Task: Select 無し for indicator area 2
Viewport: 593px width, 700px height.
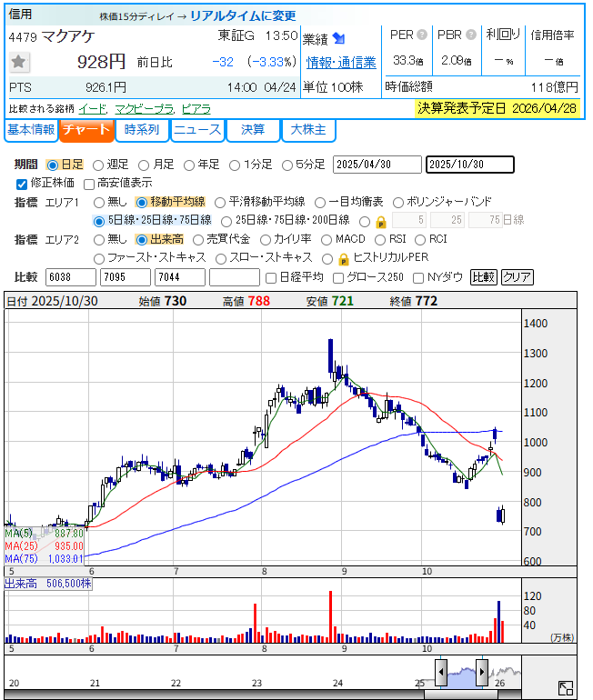Action: click(99, 240)
